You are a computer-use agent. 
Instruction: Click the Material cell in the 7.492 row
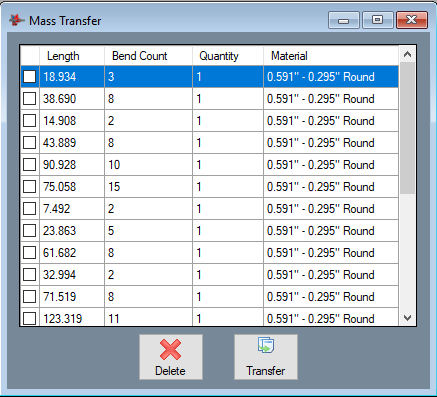pos(331,209)
